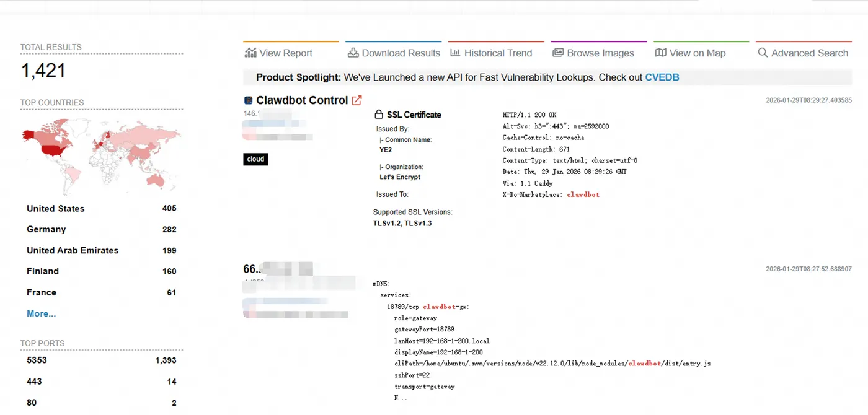Image resolution: width=868 pixels, height=415 pixels.
Task: Filter by port 443
Action: coord(34,382)
